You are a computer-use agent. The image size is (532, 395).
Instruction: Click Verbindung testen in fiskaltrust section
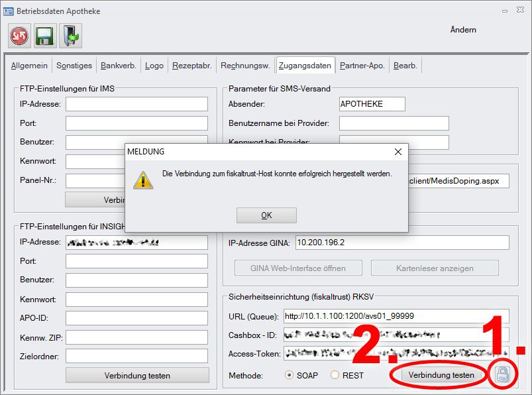(x=441, y=375)
